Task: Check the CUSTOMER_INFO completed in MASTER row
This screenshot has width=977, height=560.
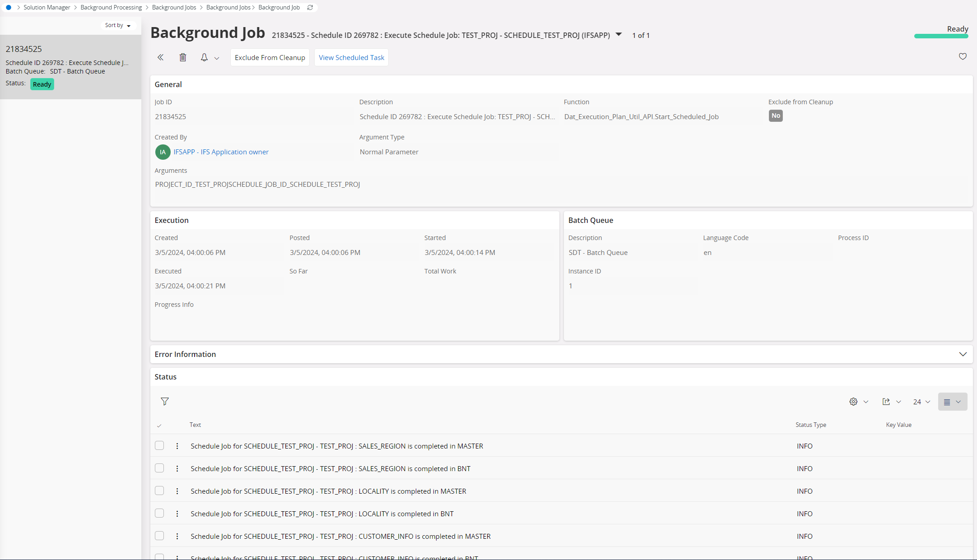Action: click(159, 536)
